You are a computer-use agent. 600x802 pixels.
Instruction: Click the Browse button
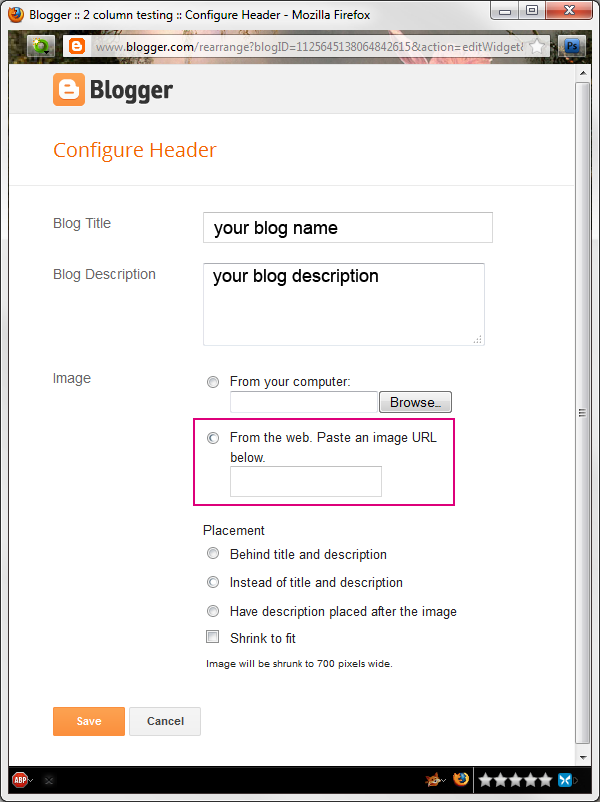[x=415, y=402]
